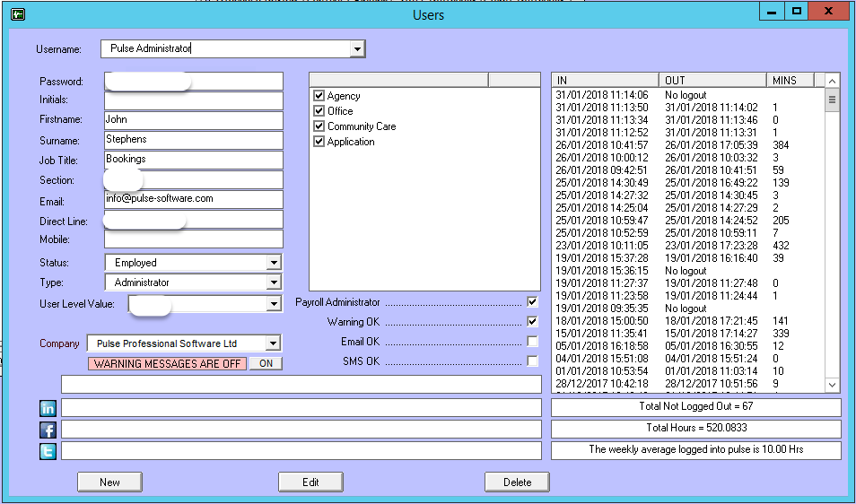Click the IN column header

point(605,80)
